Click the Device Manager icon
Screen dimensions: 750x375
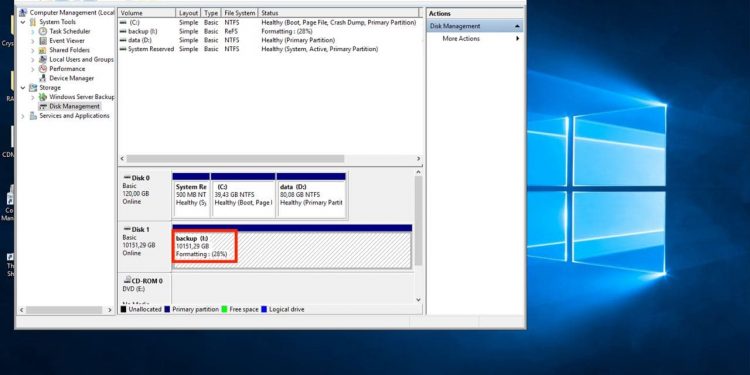[43, 78]
